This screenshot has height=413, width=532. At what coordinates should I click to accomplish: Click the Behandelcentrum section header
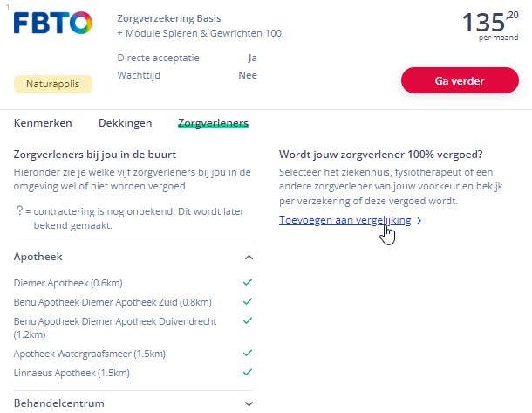coord(59,403)
